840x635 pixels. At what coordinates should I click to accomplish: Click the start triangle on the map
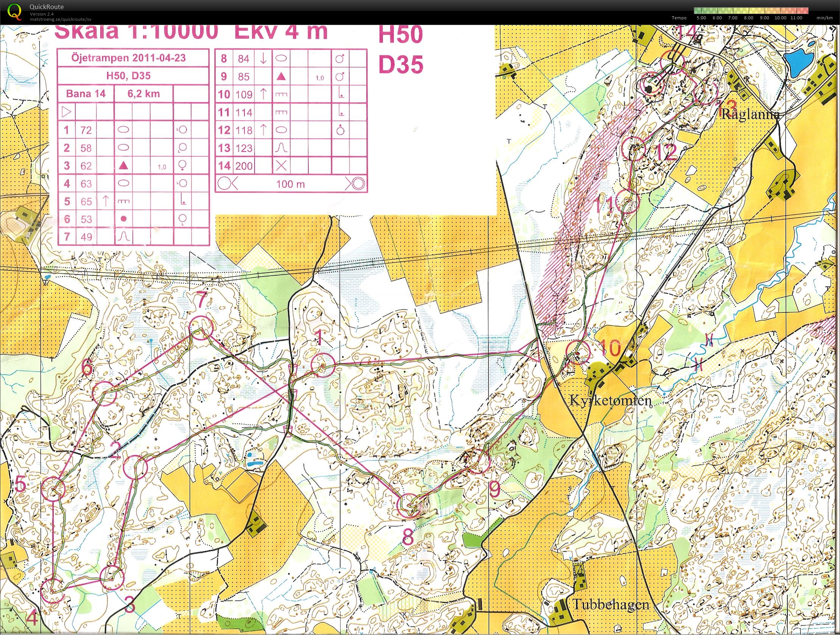pyautogui.click(x=531, y=351)
